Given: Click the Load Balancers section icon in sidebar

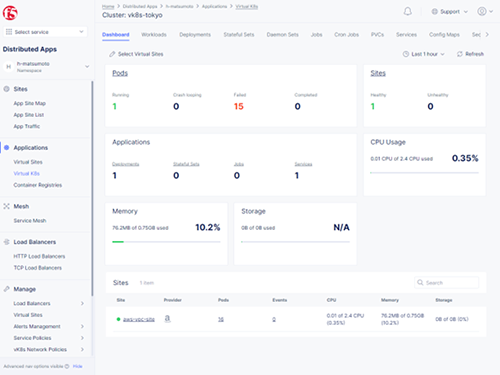Looking at the screenshot, I should 6,242.
